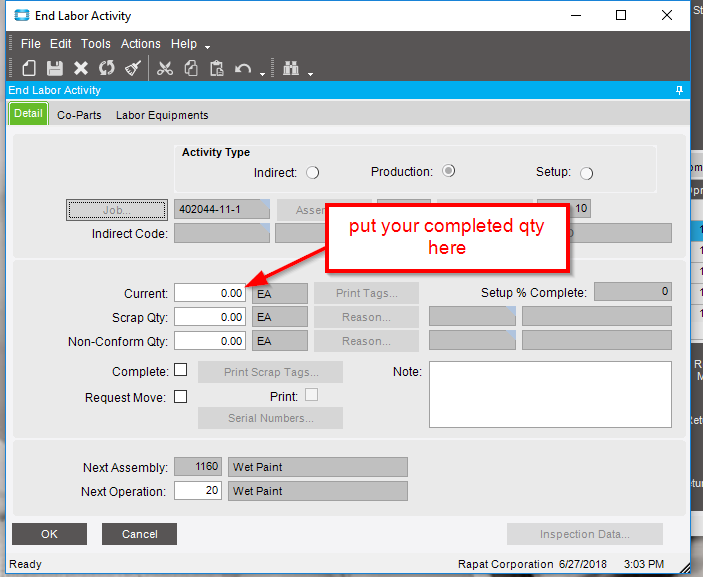Click the 3:03 PM time in status bar
The image size is (703, 577).
coord(644,564)
